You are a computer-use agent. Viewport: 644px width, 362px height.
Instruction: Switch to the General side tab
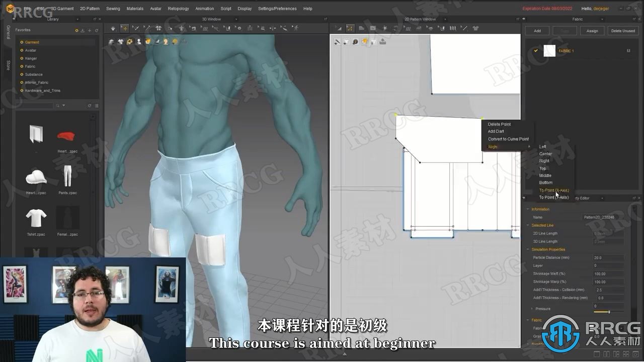(8, 33)
